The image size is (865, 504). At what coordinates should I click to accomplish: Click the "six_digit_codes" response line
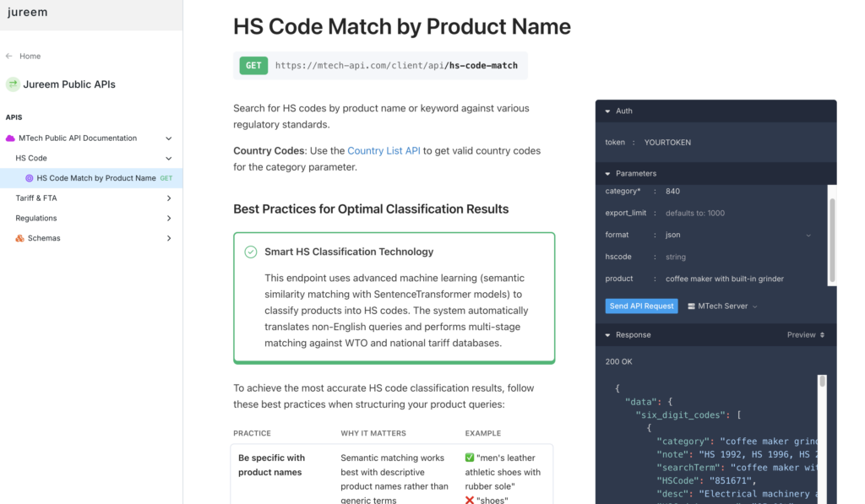click(x=688, y=415)
